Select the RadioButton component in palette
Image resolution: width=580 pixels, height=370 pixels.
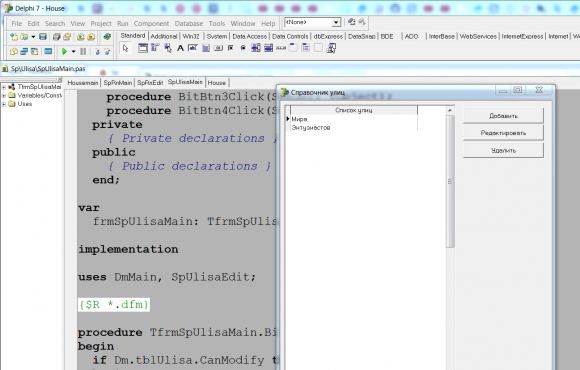tap(243, 48)
